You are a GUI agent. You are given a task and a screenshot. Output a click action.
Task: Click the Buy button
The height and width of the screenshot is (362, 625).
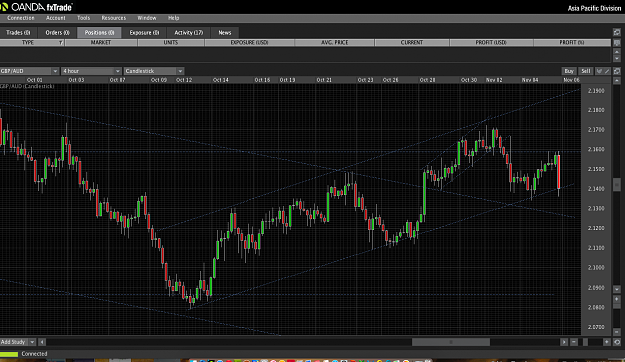pyautogui.click(x=569, y=71)
